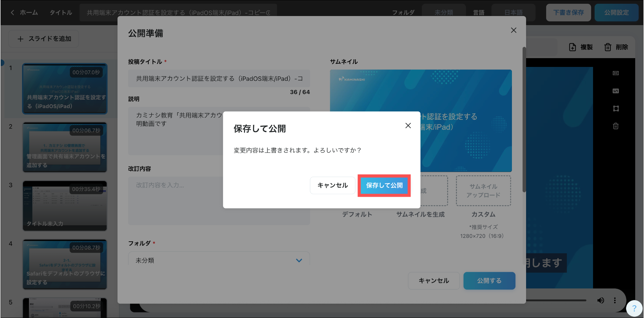The width and height of the screenshot is (644, 318).
Task: Click the header title input field
Action: pos(178,13)
